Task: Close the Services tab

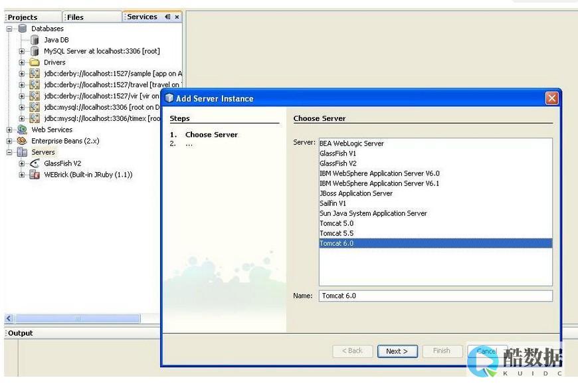Action: point(177,17)
